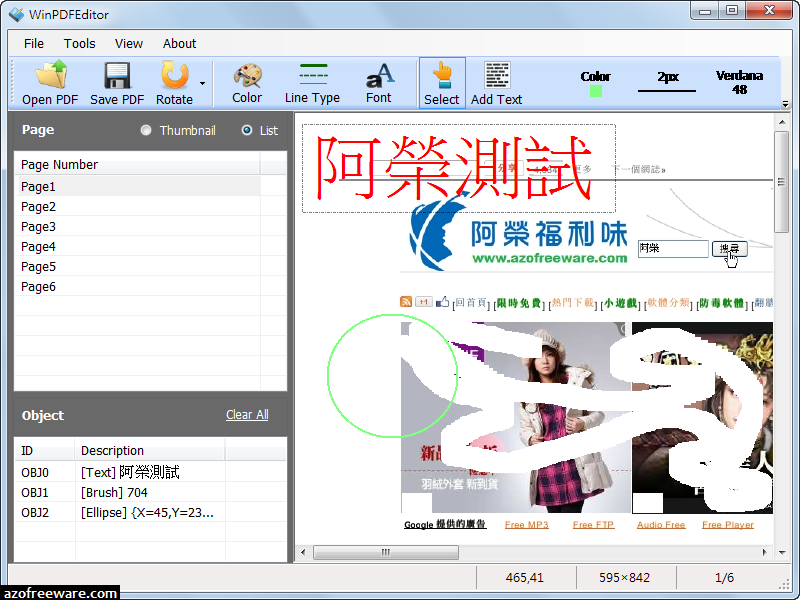The height and width of the screenshot is (600, 800).
Task: Select the OBJ1 Brush object row
Action: 151,492
